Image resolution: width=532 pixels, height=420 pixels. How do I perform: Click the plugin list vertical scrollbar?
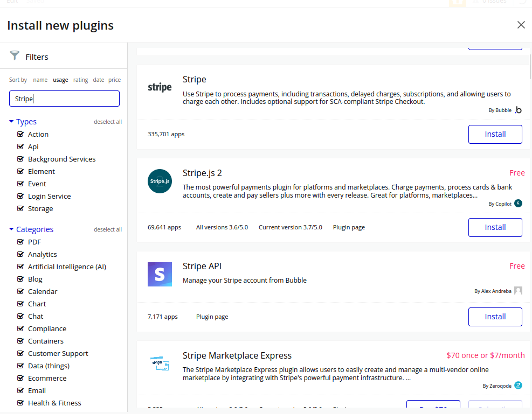pos(530,66)
